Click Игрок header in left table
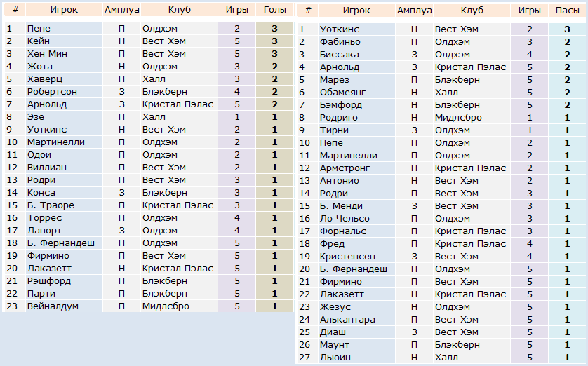The width and height of the screenshot is (588, 366). 64,10
